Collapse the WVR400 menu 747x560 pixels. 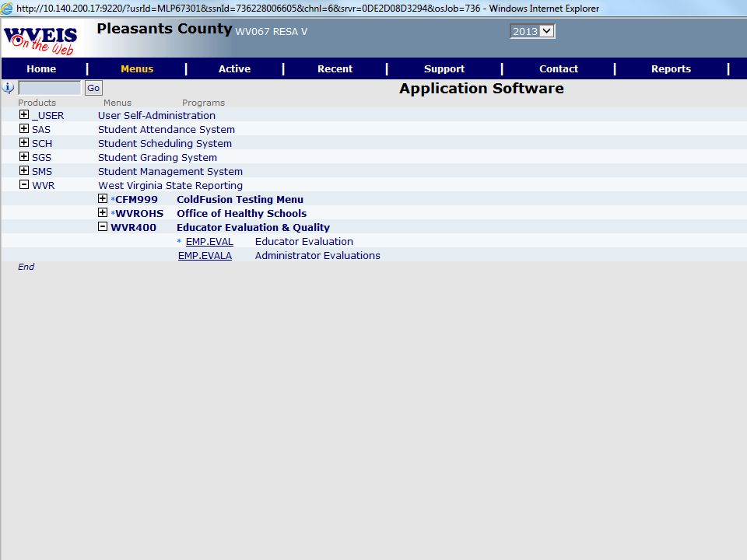(x=103, y=226)
